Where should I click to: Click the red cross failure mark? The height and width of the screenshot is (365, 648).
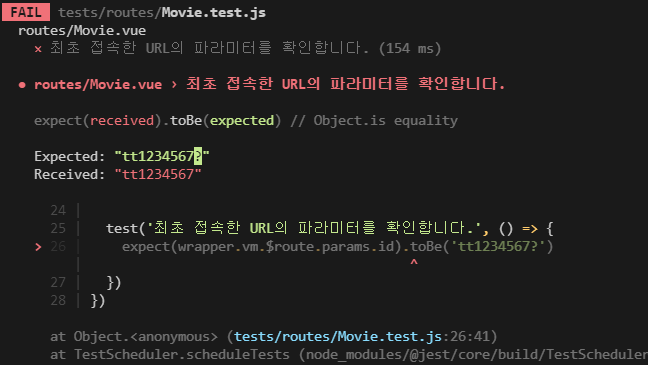click(38, 49)
